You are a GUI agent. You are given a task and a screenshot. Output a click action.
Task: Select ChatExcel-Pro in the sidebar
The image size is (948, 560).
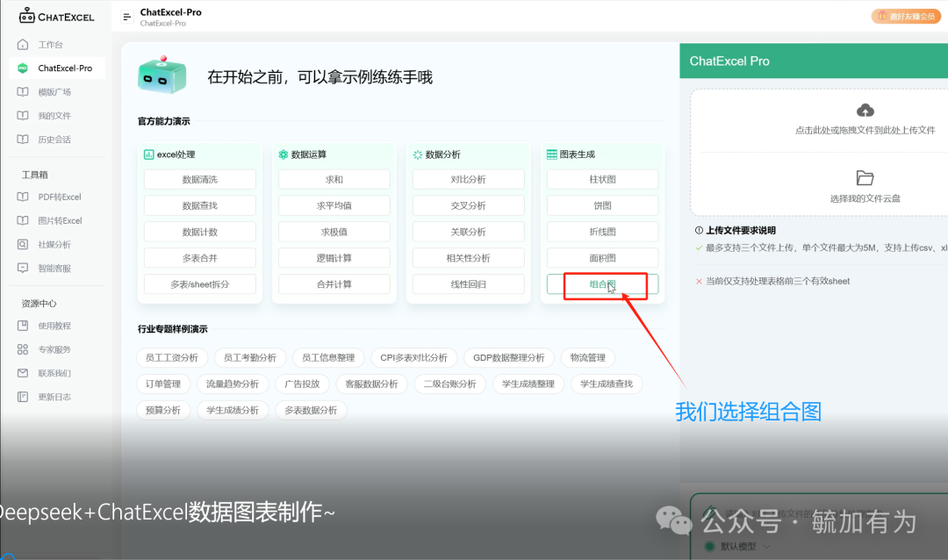(57, 68)
